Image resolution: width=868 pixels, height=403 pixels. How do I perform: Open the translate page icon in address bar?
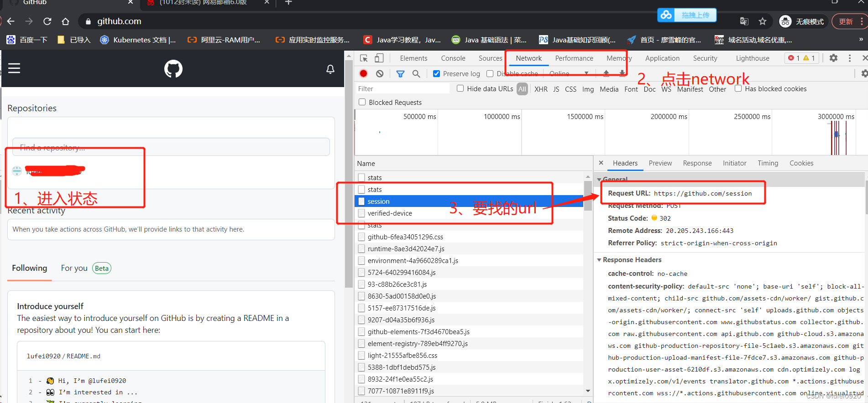point(744,21)
